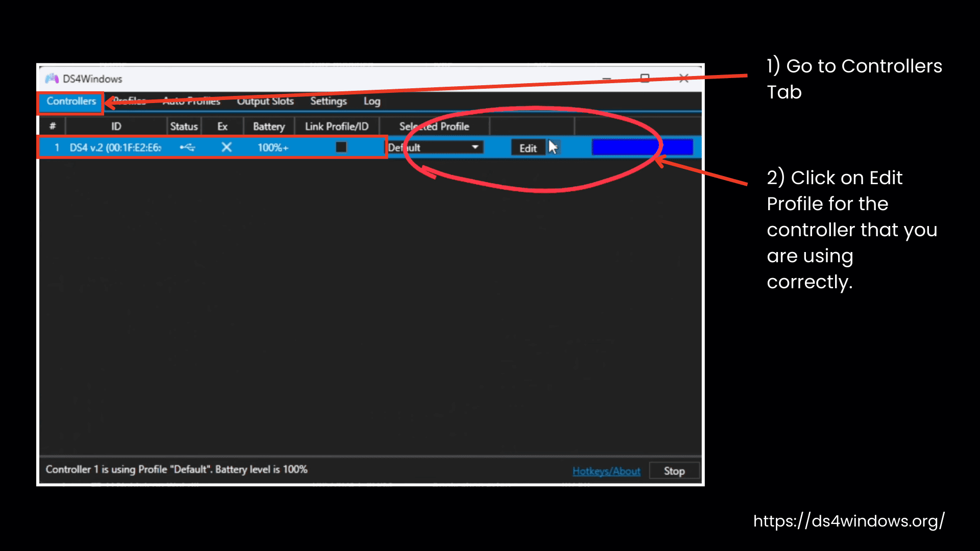
Task: Switch to the Output Slots tab
Action: tap(265, 101)
